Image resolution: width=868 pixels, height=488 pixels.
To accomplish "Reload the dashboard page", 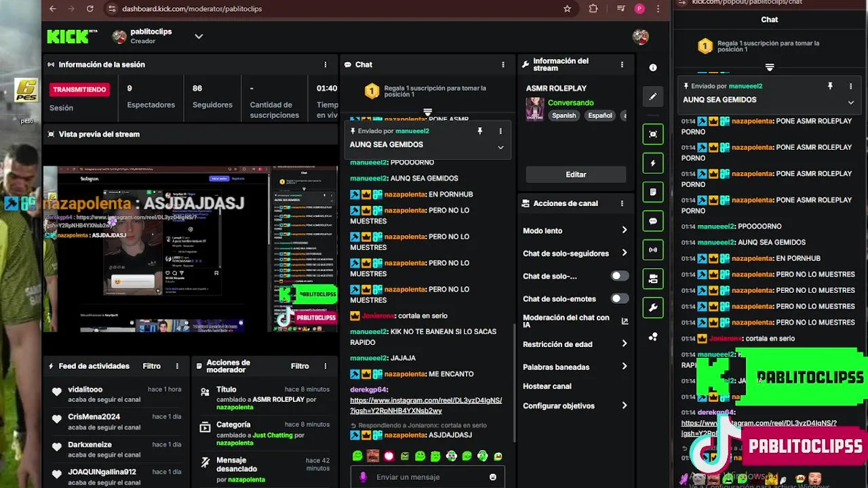I will pos(90,9).
